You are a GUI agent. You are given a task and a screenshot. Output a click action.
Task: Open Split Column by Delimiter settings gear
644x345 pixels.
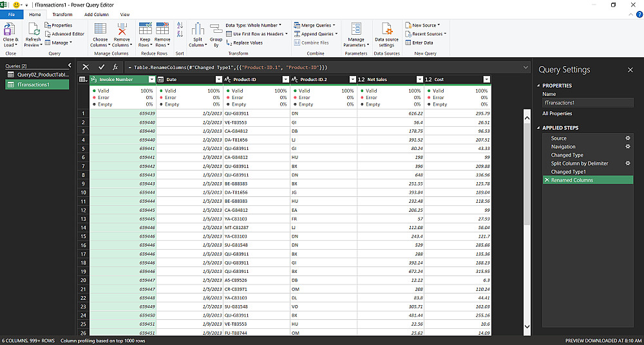point(627,163)
